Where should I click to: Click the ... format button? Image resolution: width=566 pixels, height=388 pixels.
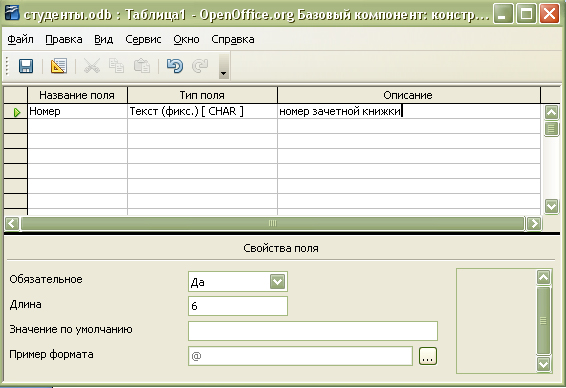click(x=428, y=356)
